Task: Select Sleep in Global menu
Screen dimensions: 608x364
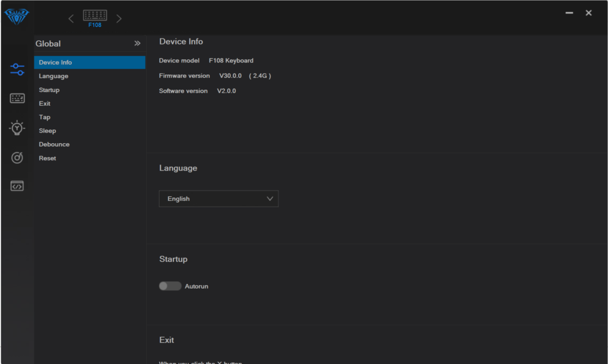Action: click(90, 131)
